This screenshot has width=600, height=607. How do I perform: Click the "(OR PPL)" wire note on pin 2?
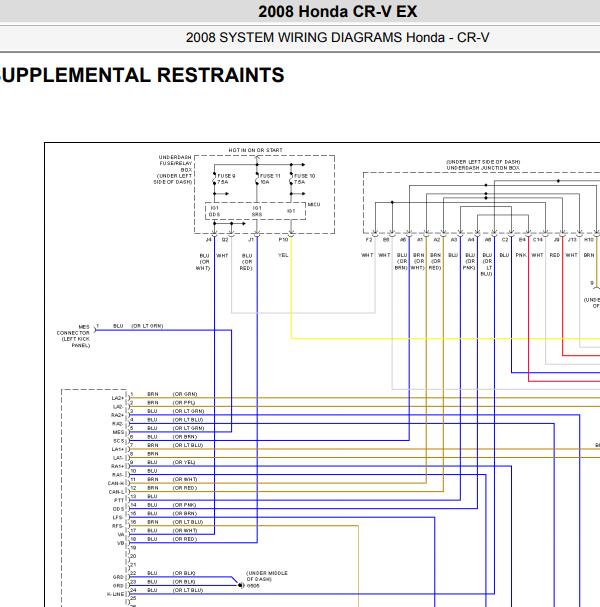(x=184, y=403)
